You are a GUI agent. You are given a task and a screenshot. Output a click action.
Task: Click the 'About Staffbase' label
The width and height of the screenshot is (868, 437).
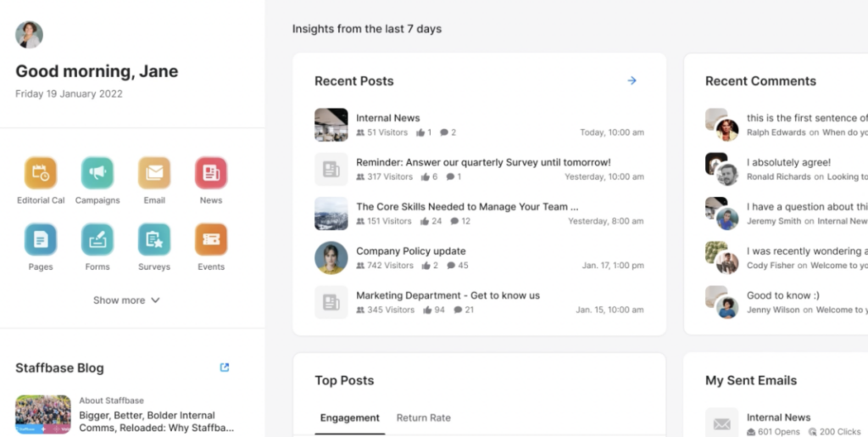tap(111, 401)
